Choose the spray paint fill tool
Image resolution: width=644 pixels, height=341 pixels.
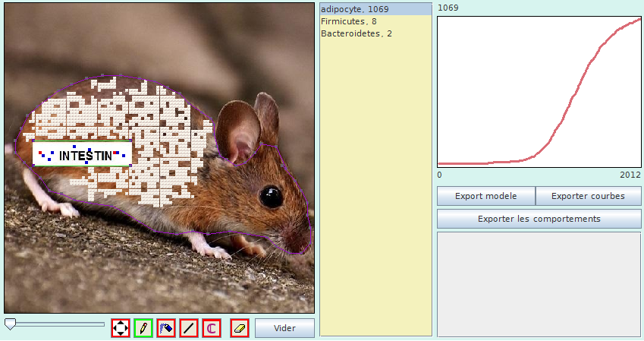pyautogui.click(x=166, y=328)
